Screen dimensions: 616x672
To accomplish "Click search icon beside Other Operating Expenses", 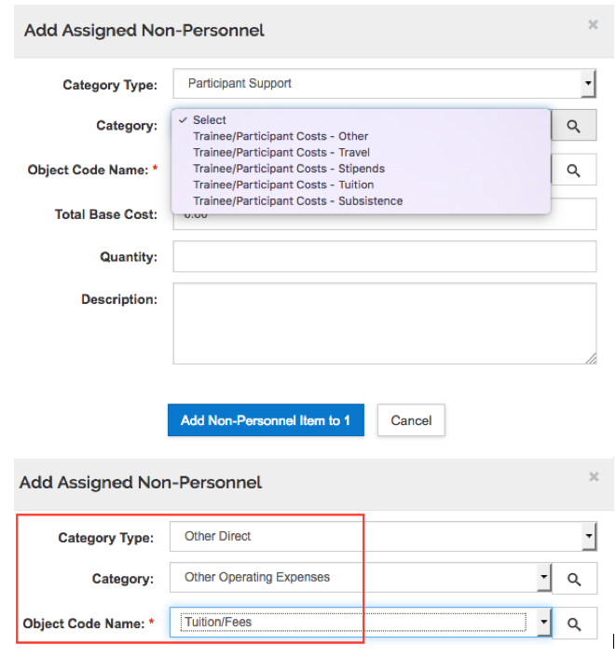I will 574,579.
